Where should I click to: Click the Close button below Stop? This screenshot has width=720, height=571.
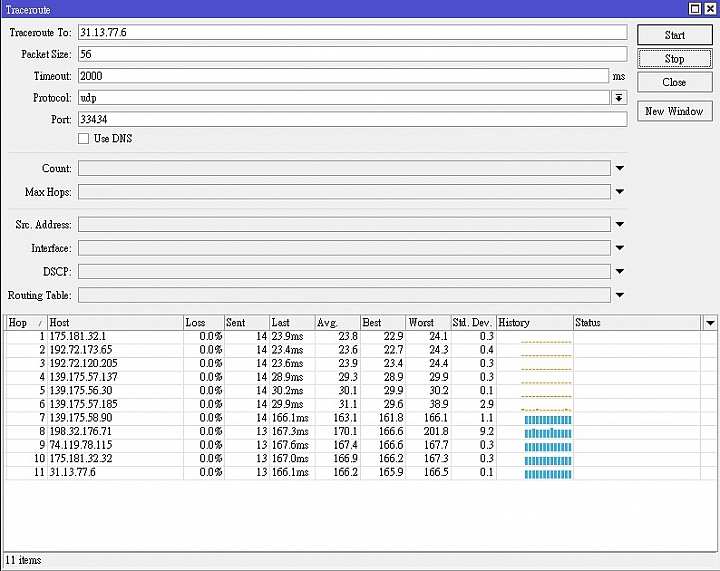pyautogui.click(x=675, y=82)
